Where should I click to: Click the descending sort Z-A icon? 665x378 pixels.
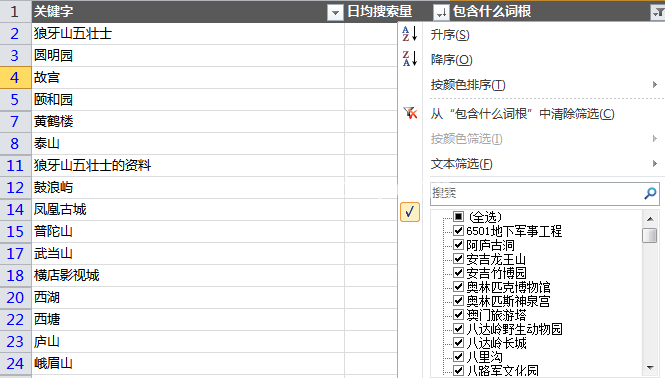click(x=410, y=59)
